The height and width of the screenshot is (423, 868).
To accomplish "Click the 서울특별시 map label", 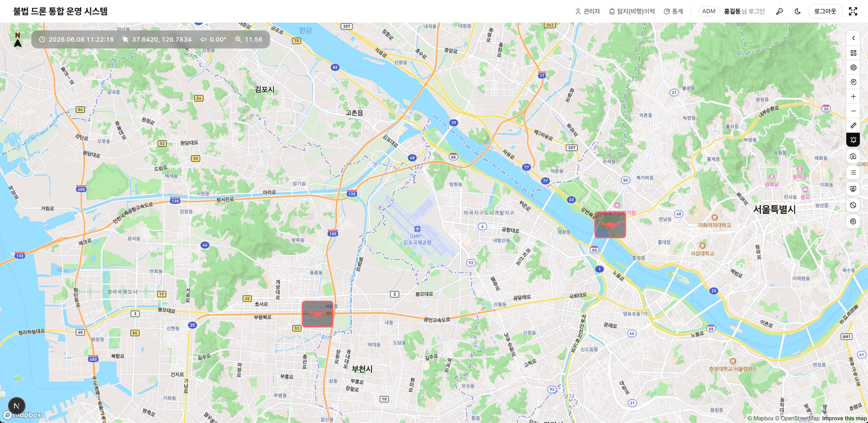I will pyautogui.click(x=774, y=209).
